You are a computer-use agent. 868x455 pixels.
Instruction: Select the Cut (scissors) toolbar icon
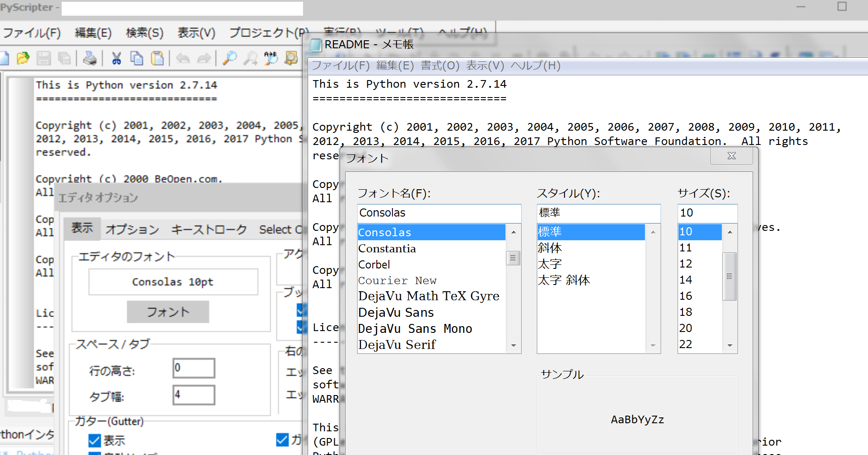(x=116, y=58)
